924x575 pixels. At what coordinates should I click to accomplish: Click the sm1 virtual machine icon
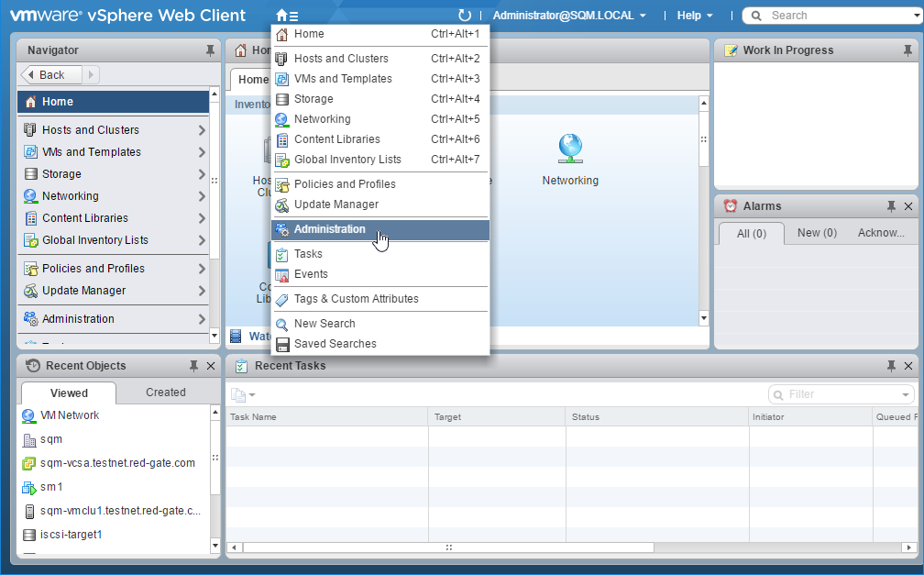click(x=28, y=487)
